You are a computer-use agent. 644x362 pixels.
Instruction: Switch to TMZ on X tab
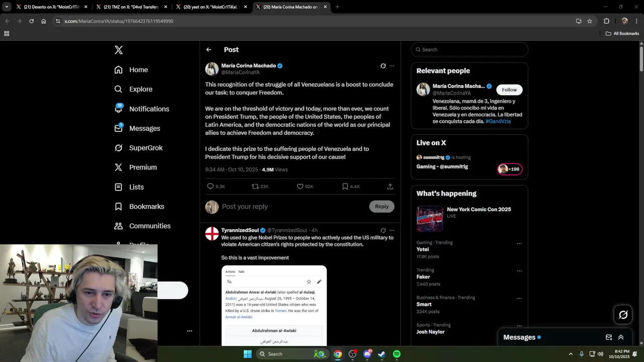tap(131, 7)
